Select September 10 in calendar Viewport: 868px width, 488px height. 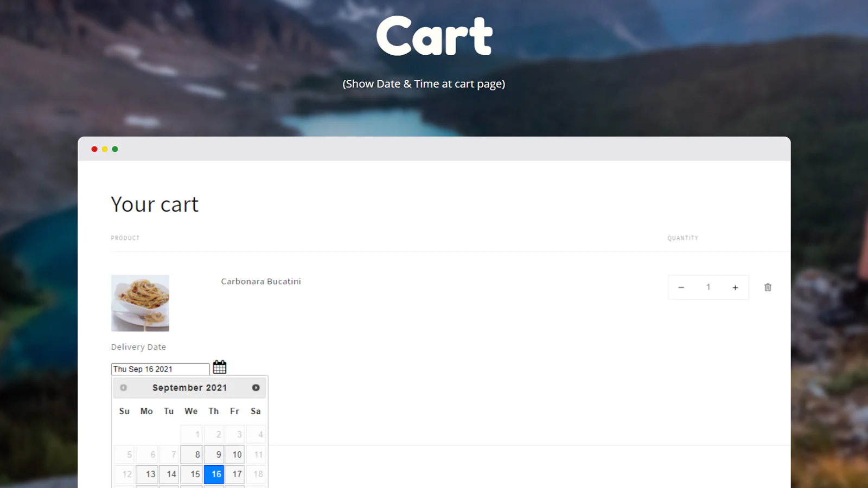pos(235,454)
